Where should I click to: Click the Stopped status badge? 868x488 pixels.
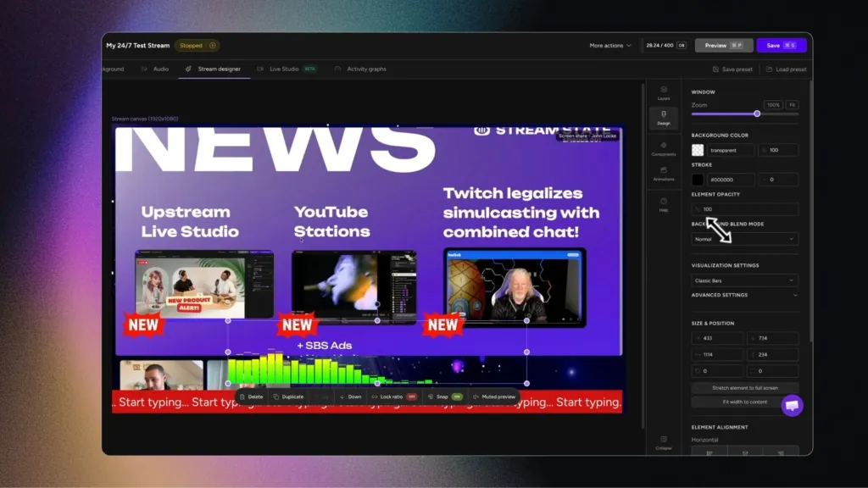click(x=197, y=46)
